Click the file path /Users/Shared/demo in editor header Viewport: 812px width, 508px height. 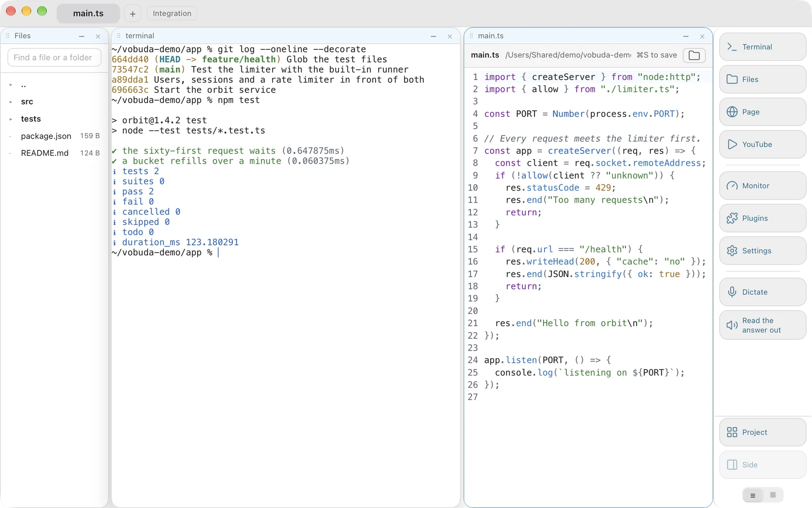[x=568, y=55]
